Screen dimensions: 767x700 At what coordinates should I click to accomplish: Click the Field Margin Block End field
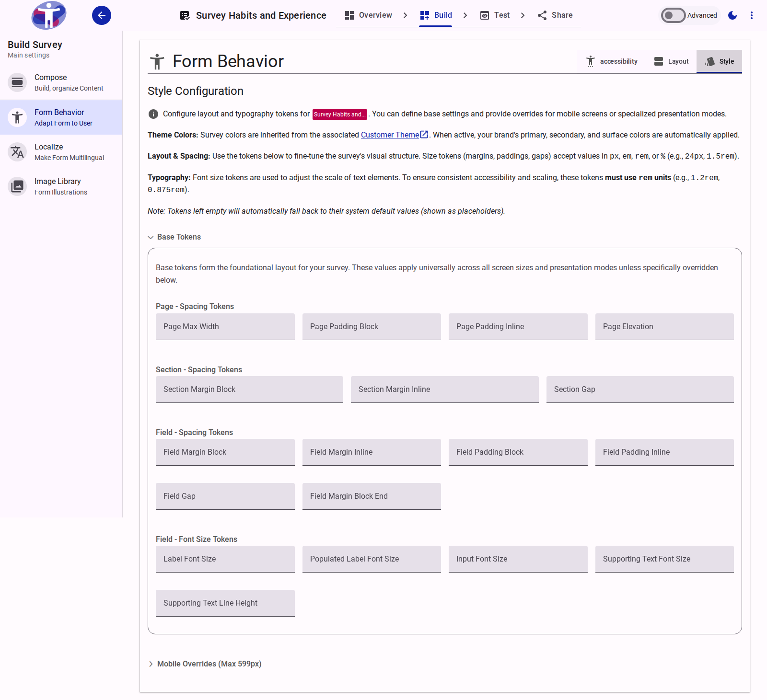click(372, 496)
